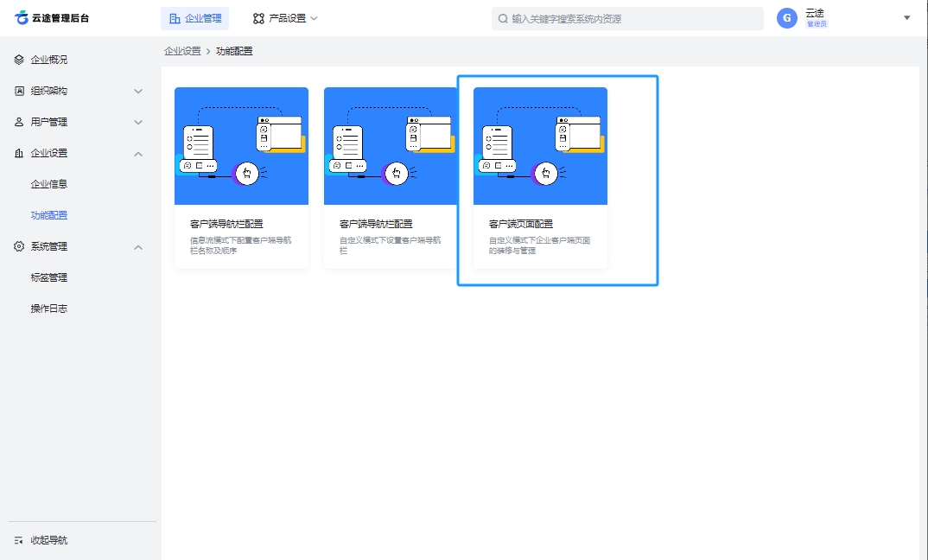Viewport: 928px width, 560px height.
Task: Focus the 输入关键字搜索系统内资源 search field
Action: 627,19
